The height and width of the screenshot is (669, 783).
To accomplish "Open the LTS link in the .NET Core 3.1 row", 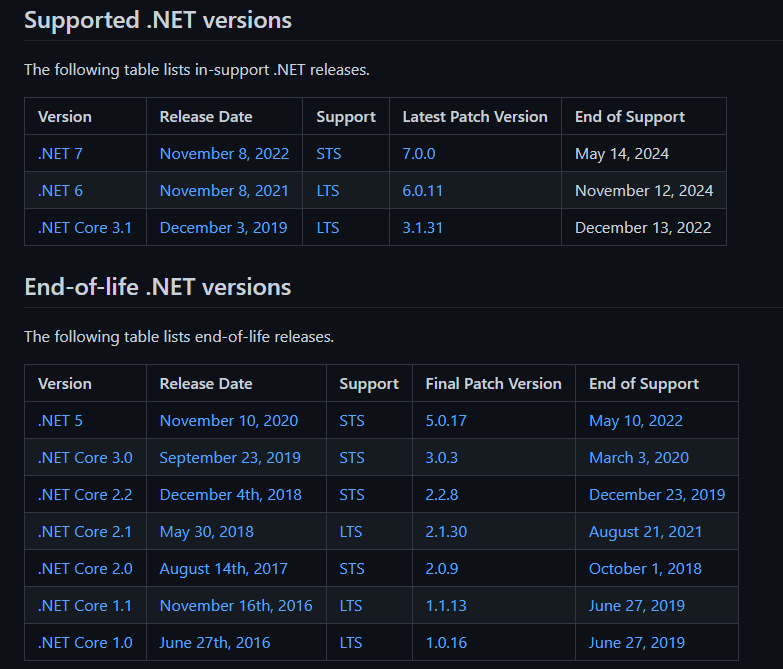I will 328,228.
